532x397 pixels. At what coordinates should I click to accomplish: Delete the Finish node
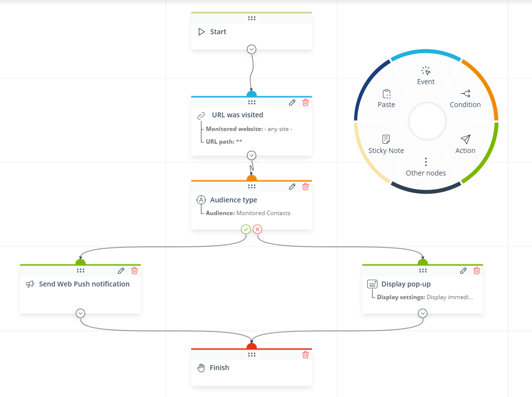coord(305,354)
